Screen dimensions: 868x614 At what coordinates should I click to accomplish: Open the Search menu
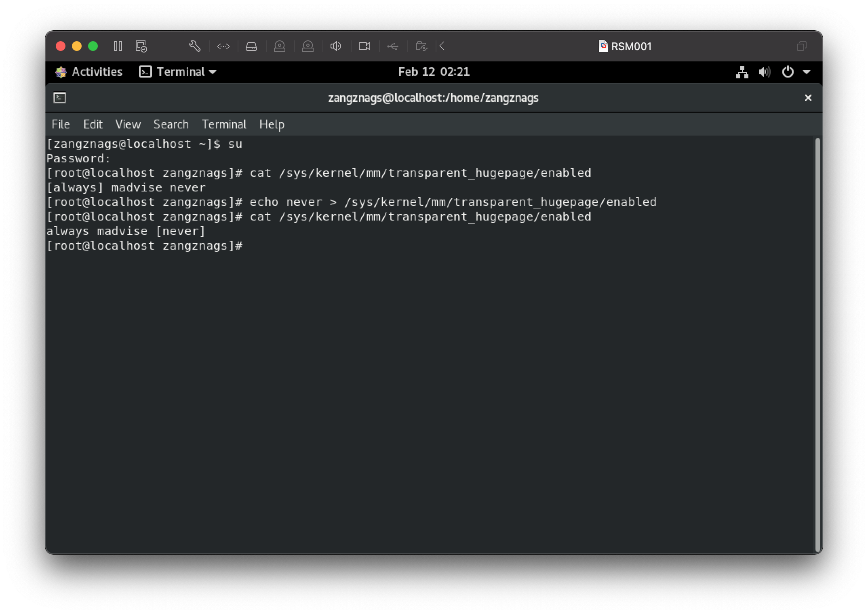coord(171,124)
